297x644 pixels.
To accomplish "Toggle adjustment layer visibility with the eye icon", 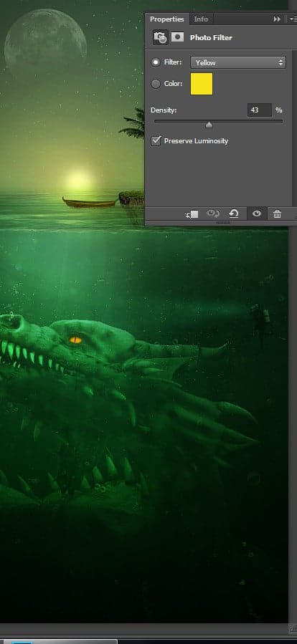I will pos(257,214).
